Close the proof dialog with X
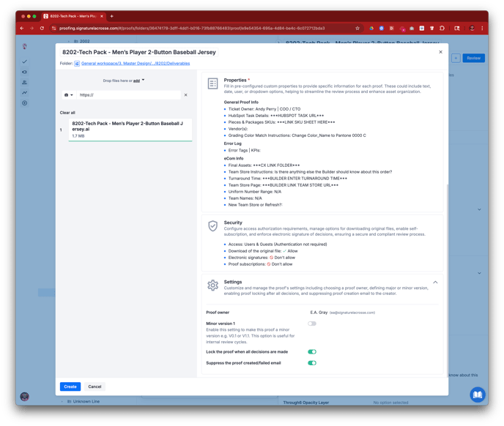Viewport: 504px width, 426px height. tap(440, 52)
